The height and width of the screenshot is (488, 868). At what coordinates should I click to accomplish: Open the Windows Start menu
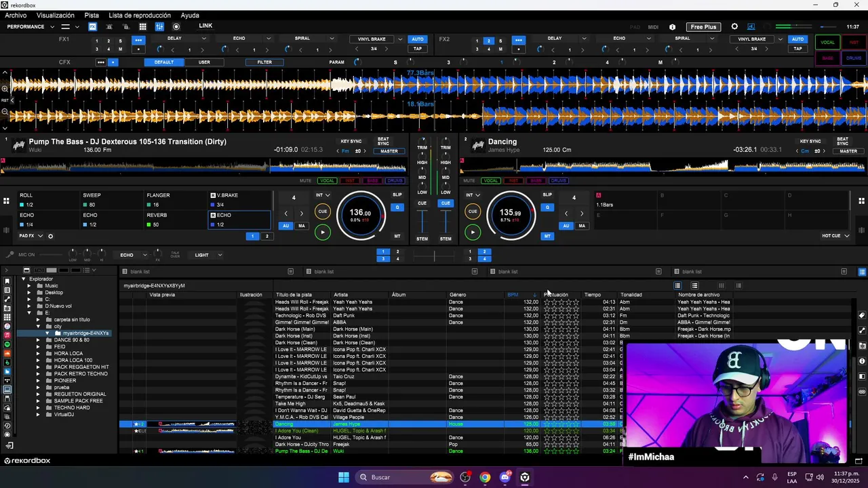click(x=344, y=477)
